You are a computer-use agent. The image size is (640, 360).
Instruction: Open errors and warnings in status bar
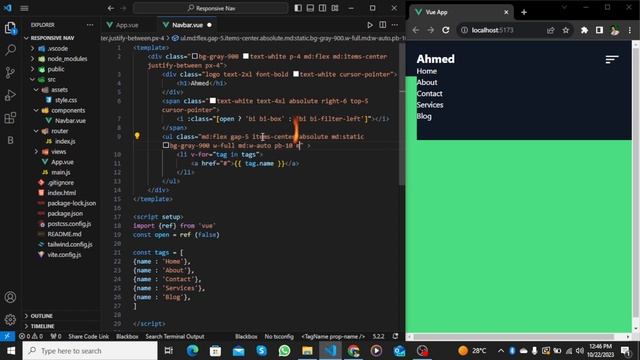coord(31,336)
